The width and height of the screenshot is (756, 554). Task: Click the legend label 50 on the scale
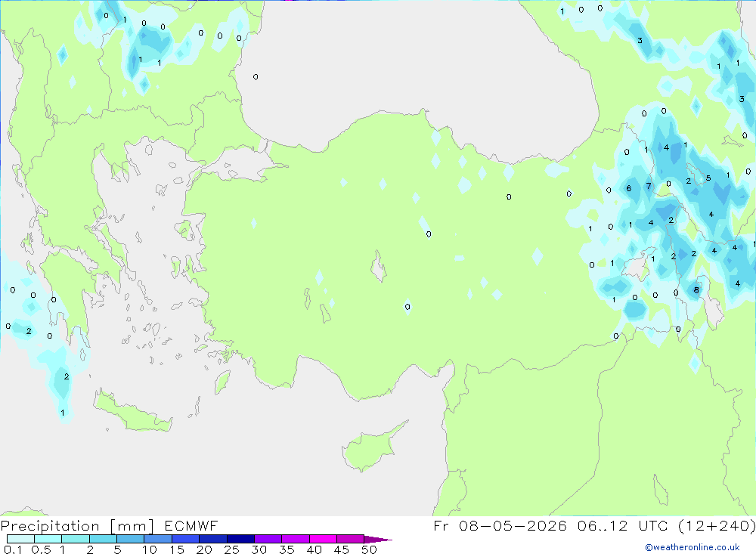coord(369,549)
